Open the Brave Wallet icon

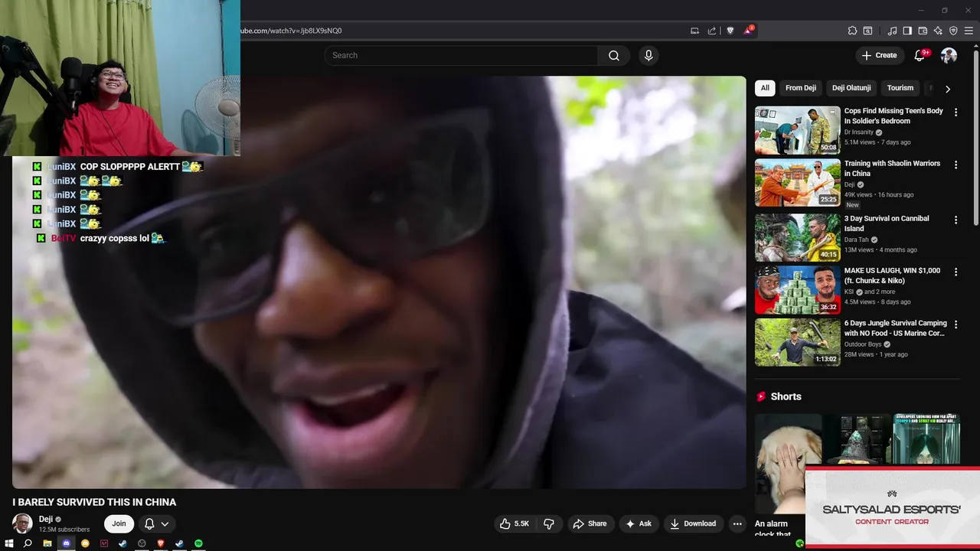click(x=923, y=31)
